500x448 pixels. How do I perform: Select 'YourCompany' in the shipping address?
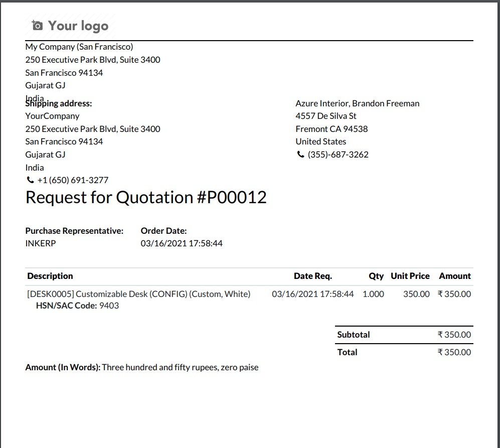(x=52, y=116)
